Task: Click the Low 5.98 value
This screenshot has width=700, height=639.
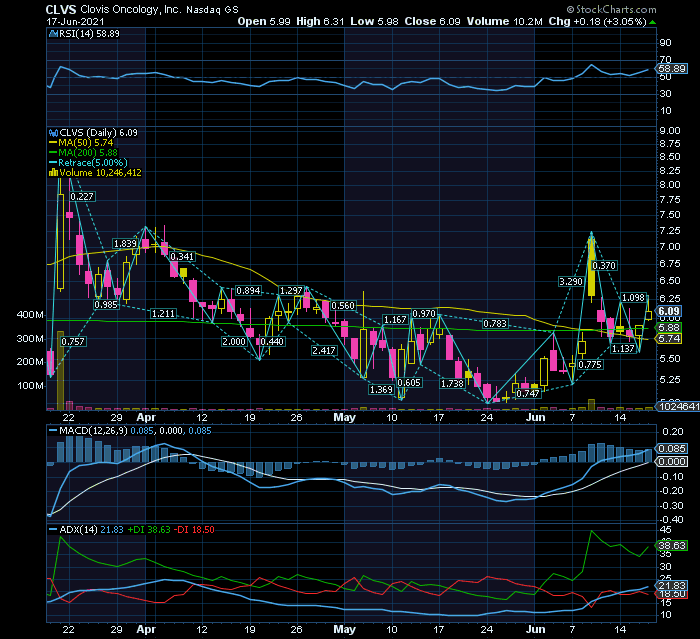Action: [x=374, y=21]
